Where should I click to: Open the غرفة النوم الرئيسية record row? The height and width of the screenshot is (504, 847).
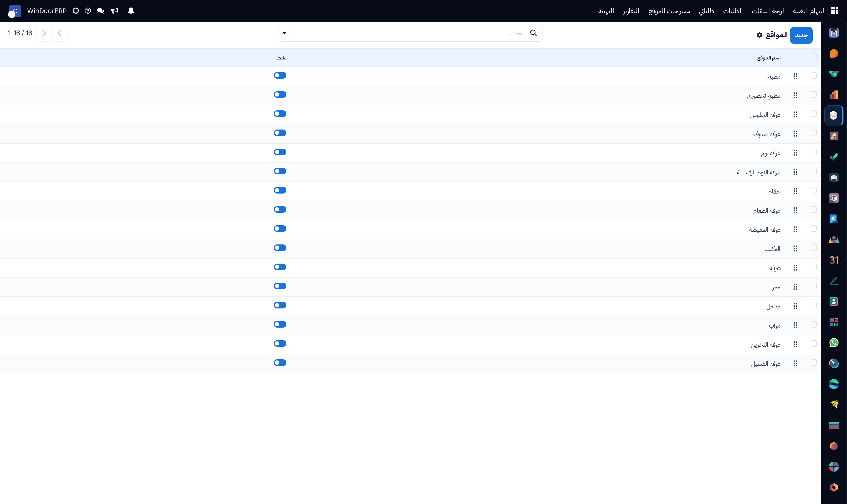tap(410, 172)
